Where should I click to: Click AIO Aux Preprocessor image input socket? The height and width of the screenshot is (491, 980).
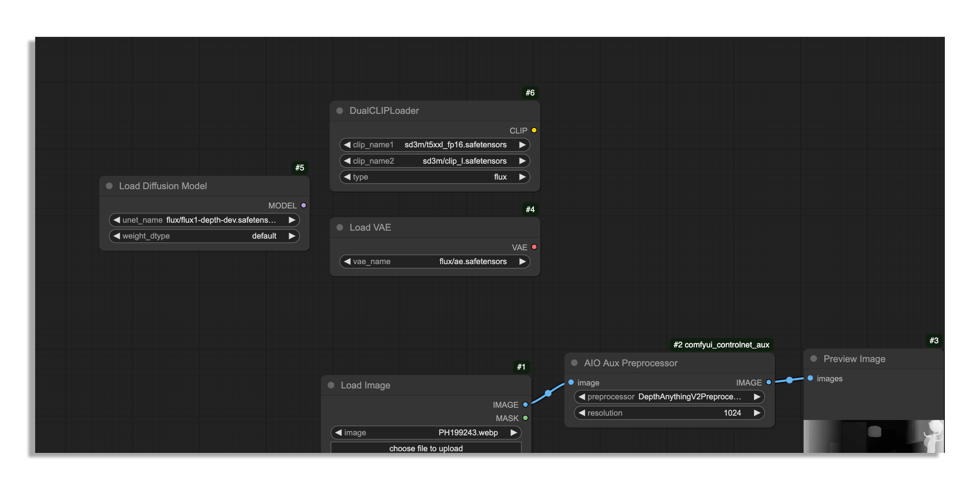click(571, 383)
